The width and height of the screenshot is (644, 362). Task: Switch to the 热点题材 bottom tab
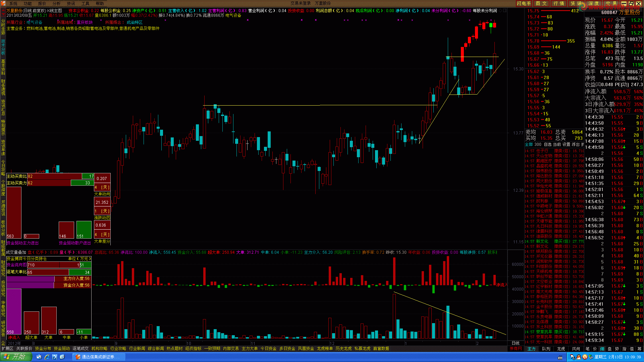click(x=174, y=349)
